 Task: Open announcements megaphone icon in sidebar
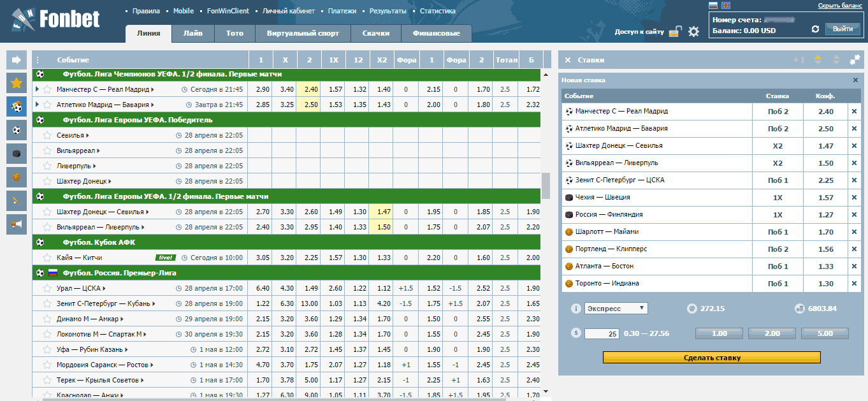pyautogui.click(x=17, y=224)
